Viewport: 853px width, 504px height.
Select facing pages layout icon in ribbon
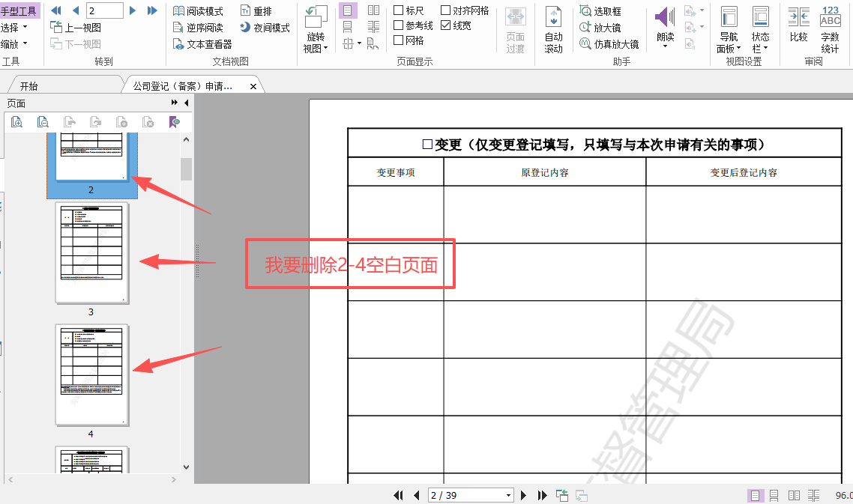pos(373,10)
